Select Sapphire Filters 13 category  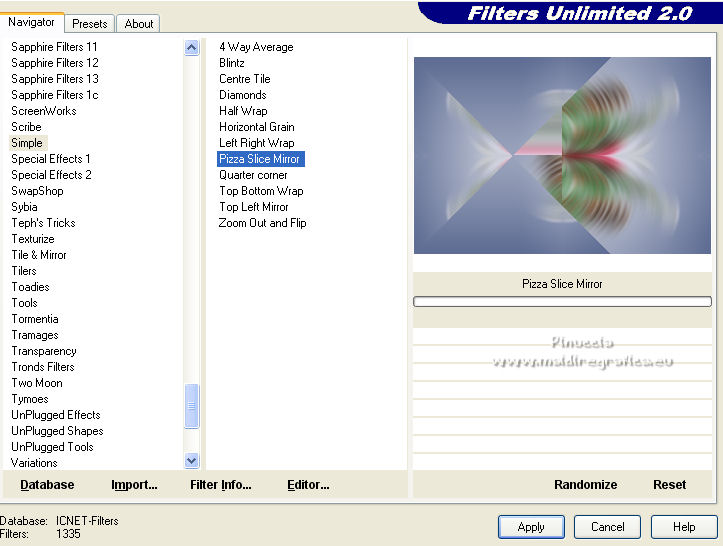(x=54, y=79)
